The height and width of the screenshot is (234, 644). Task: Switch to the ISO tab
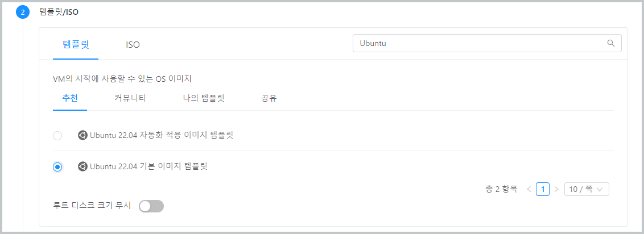[x=133, y=44]
